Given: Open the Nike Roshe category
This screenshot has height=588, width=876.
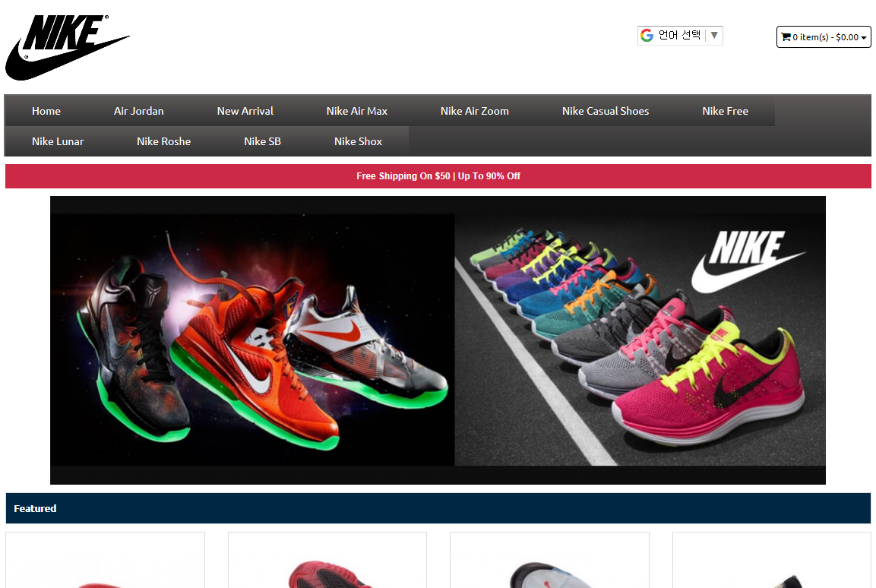Looking at the screenshot, I should [x=163, y=141].
